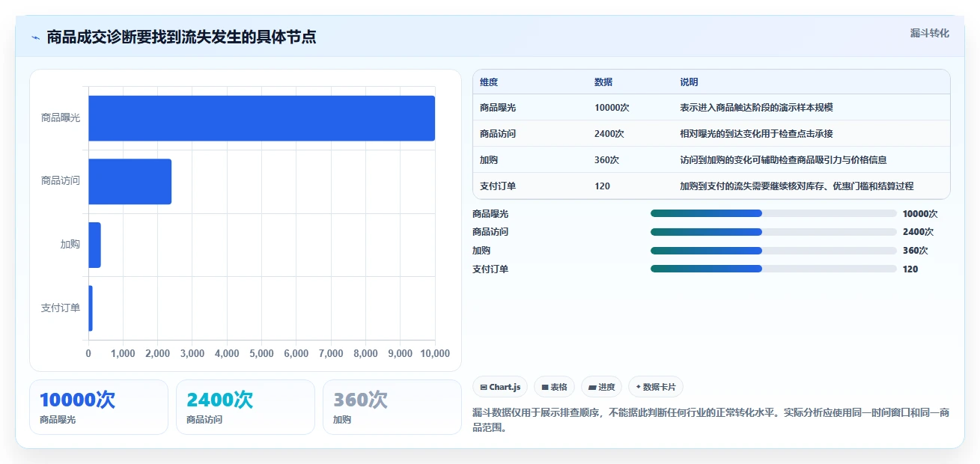This screenshot has width=980, height=464.
Task: Click the lightning icon beside the title
Action: (x=35, y=37)
